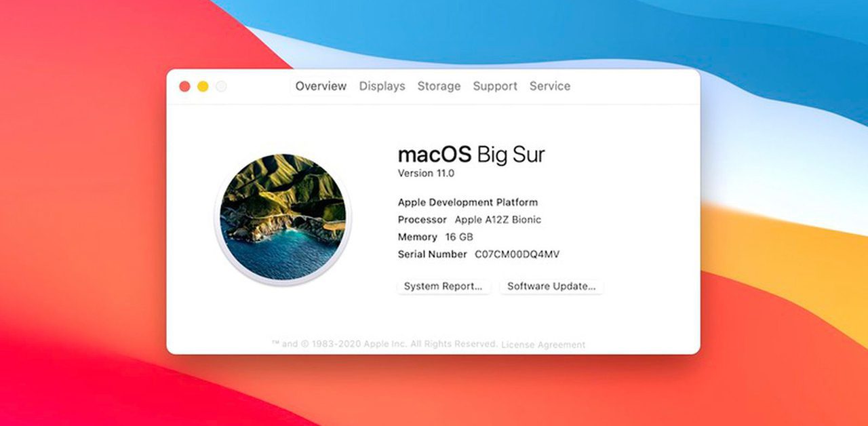868x426 pixels.
Task: Minimize window with the yellow button
Action: click(x=203, y=86)
